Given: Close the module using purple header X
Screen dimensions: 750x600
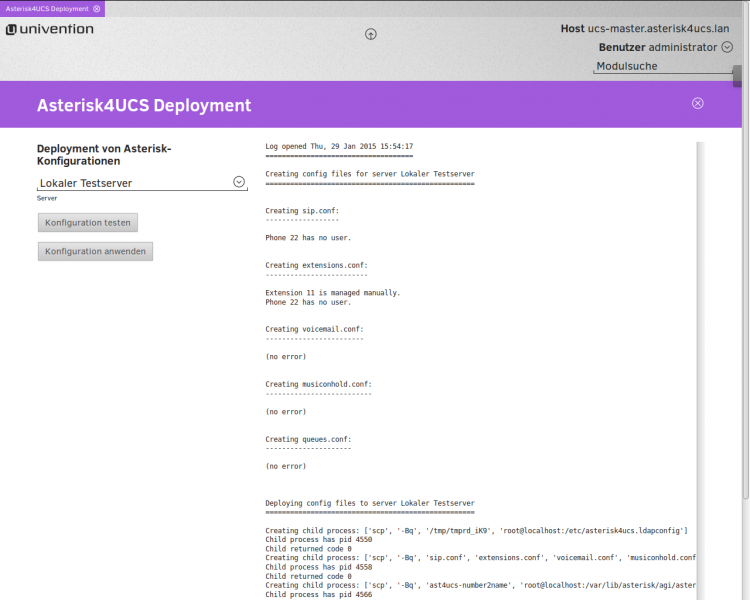Looking at the screenshot, I should point(697,103).
